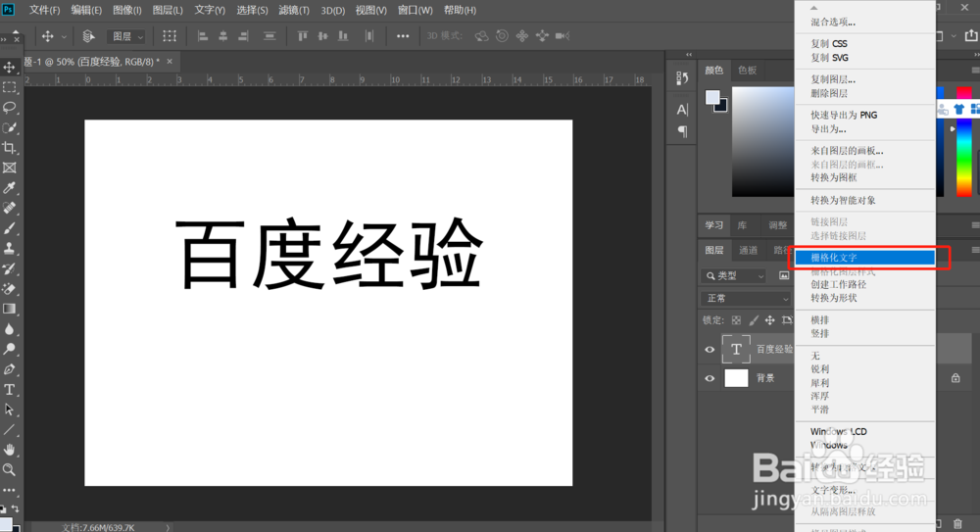Open the auto-select 图层 dropdown
980x532 pixels.
pyautogui.click(x=126, y=37)
